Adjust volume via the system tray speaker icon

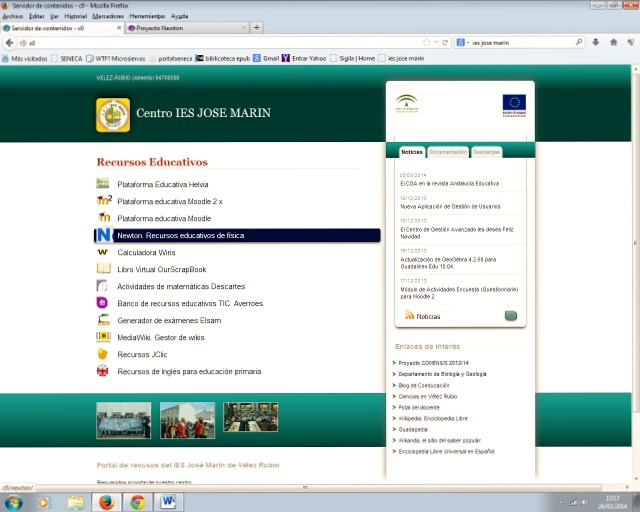[584, 503]
